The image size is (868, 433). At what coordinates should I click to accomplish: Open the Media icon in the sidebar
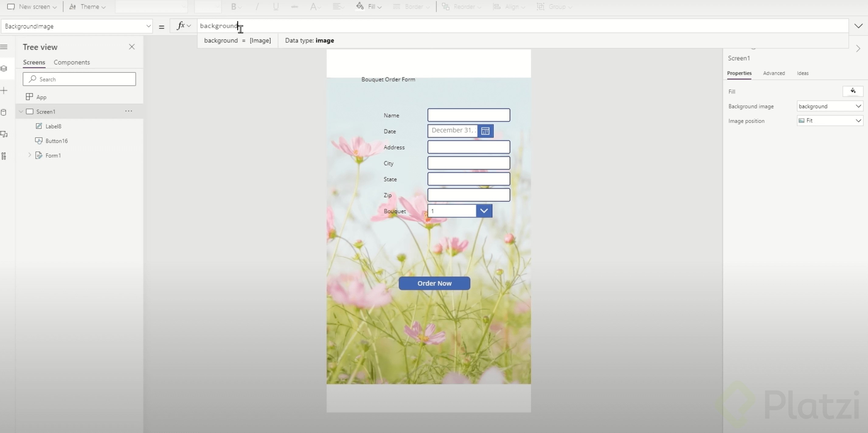tap(4, 134)
